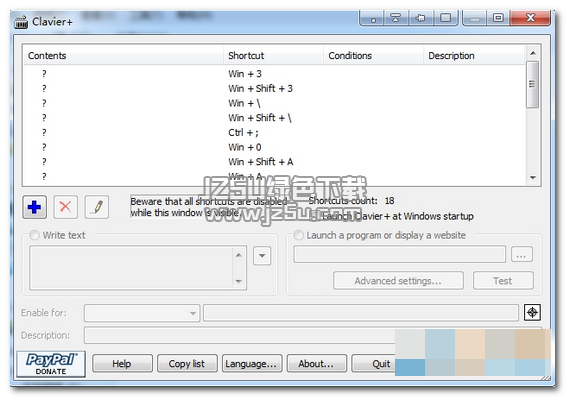Viewport: 566px width, 398px height.
Task: Select the Win + Shift + 3 row
Action: pos(274,88)
